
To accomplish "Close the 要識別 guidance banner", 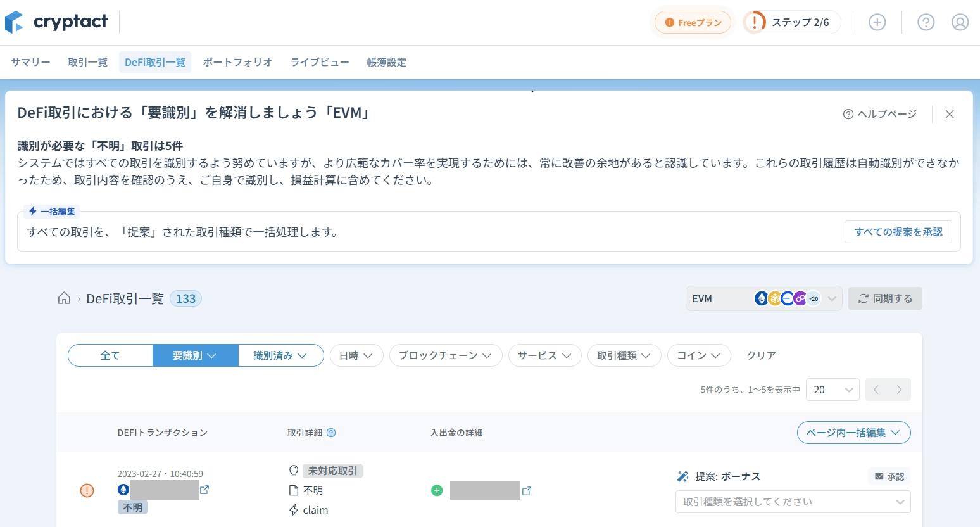I will click(x=950, y=114).
